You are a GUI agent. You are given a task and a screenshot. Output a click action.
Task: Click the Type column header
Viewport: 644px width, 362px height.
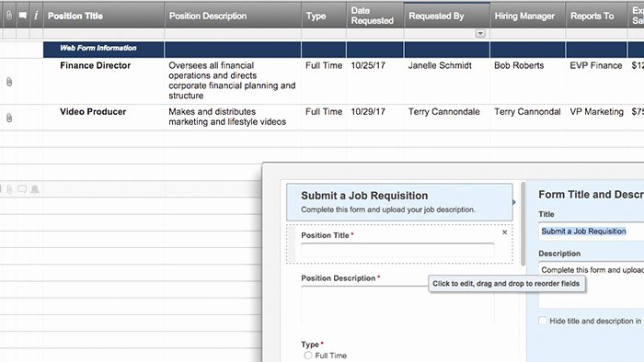[x=324, y=16]
